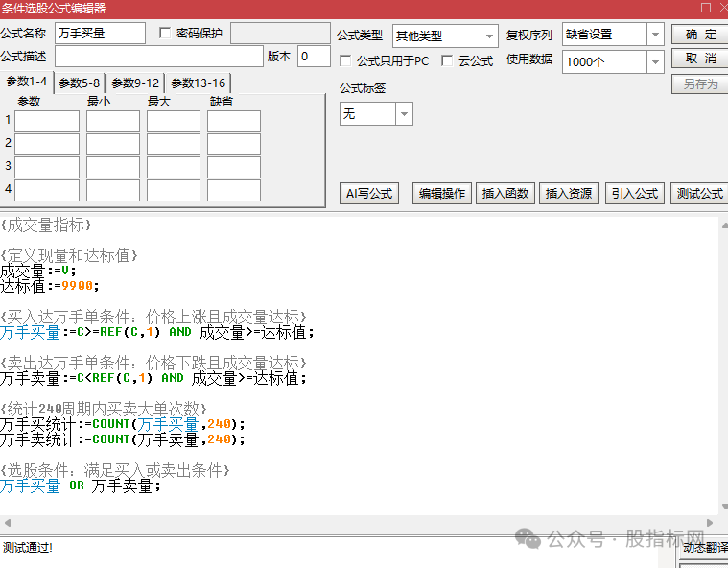
Task: Open the 公式类型 dropdown
Action: (489, 35)
